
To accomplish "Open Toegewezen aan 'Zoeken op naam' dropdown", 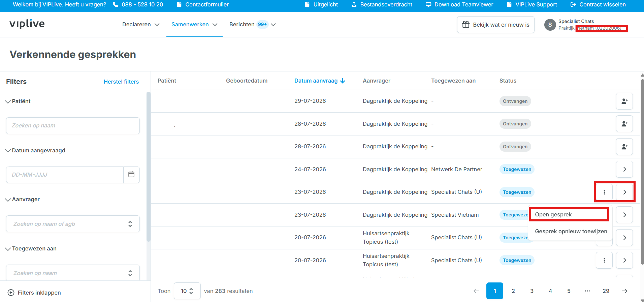I will tap(73, 273).
